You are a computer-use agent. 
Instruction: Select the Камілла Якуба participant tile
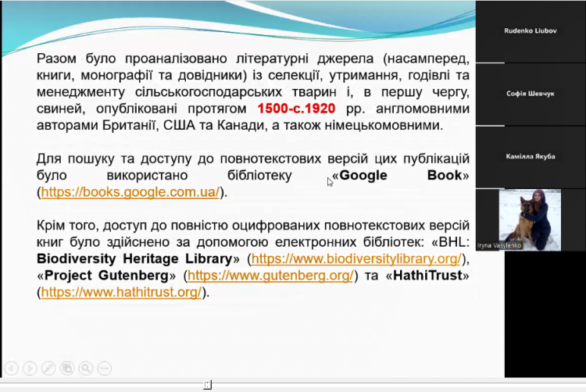(531, 157)
